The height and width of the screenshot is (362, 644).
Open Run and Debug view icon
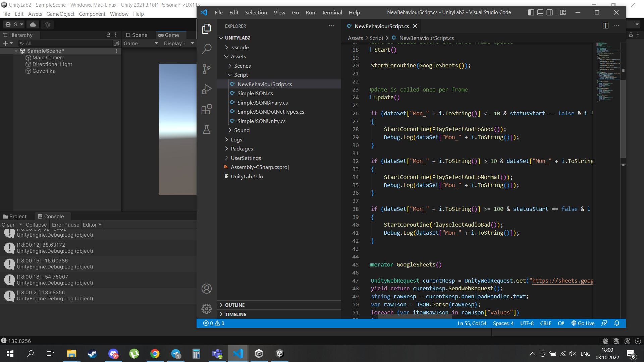pyautogui.click(x=207, y=89)
